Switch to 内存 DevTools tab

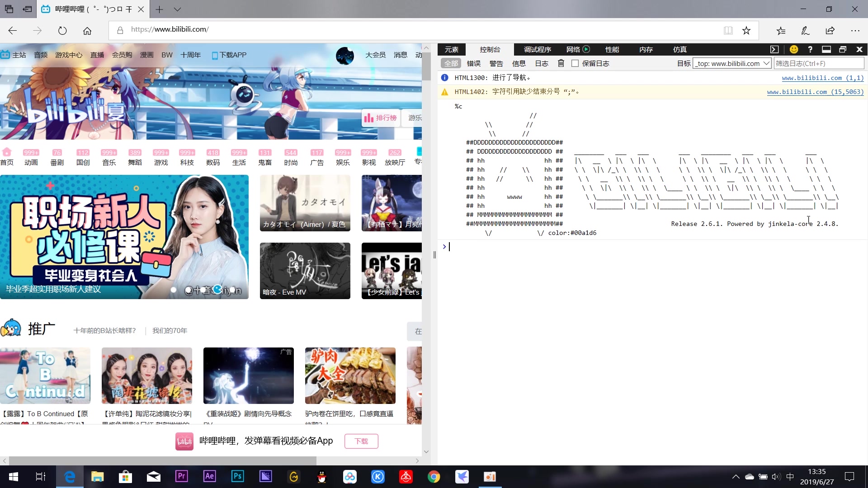(x=646, y=49)
